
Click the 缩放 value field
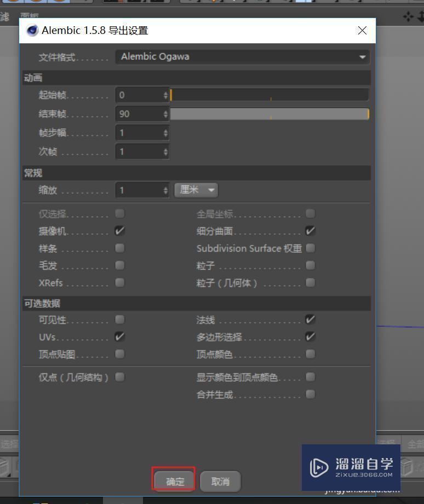click(x=139, y=190)
